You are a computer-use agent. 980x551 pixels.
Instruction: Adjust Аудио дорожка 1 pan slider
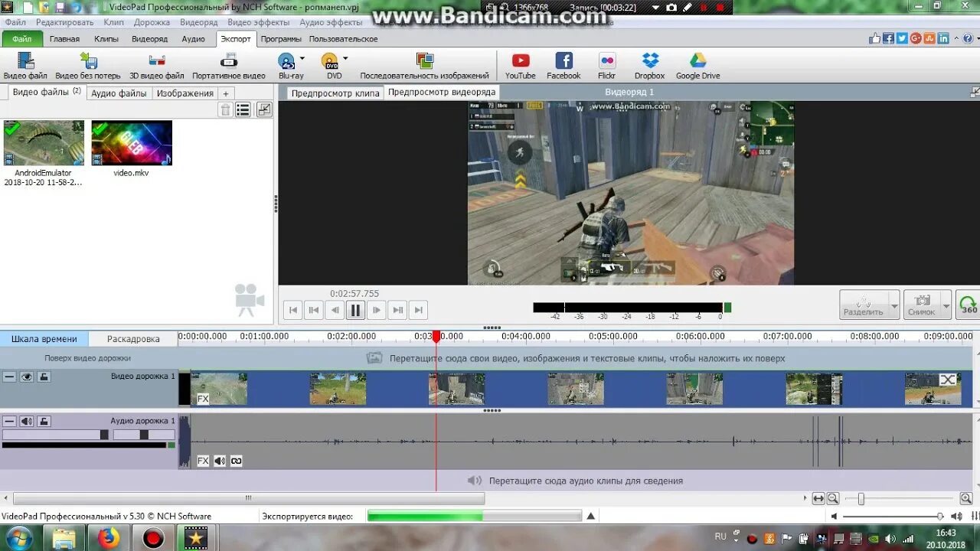pyautogui.click(x=144, y=435)
